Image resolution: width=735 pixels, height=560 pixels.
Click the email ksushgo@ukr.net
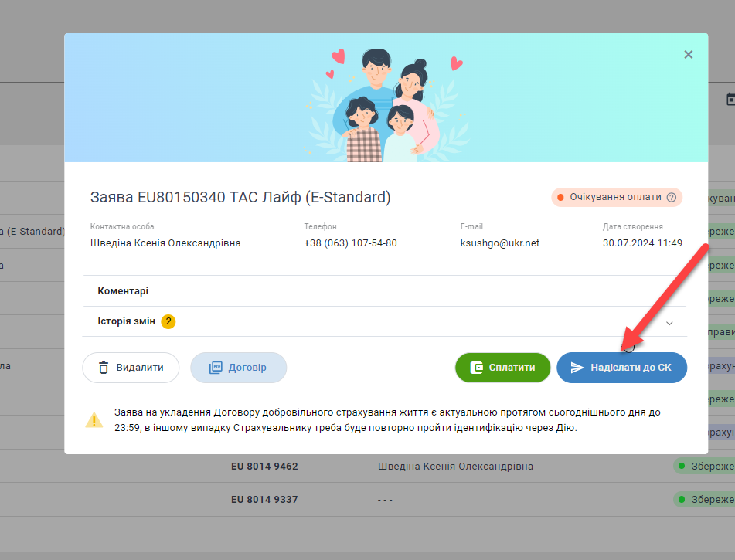click(499, 243)
